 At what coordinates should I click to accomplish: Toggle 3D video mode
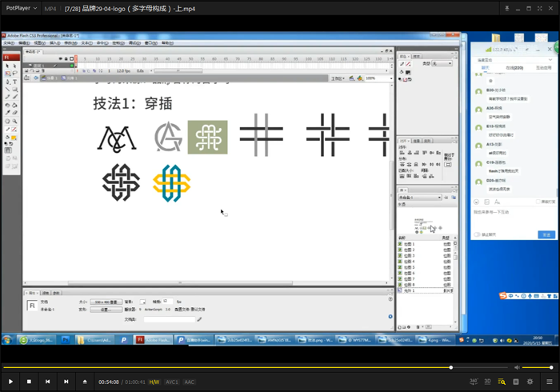click(x=488, y=382)
